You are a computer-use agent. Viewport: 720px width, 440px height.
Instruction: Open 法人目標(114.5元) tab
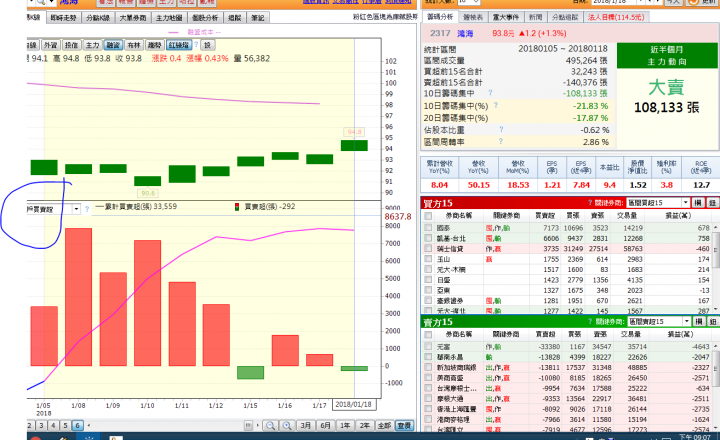click(x=616, y=17)
